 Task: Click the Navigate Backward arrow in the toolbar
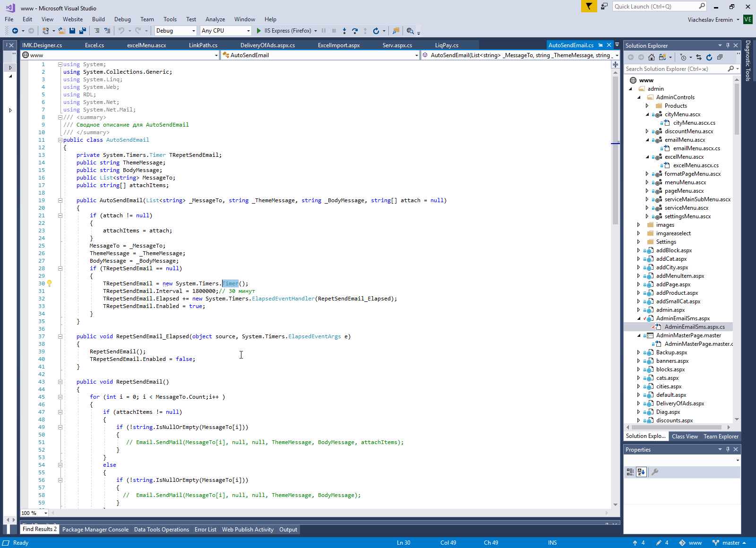15,31
